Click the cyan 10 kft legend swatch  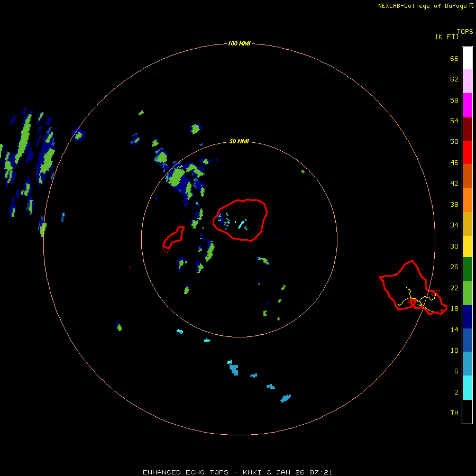click(x=467, y=388)
